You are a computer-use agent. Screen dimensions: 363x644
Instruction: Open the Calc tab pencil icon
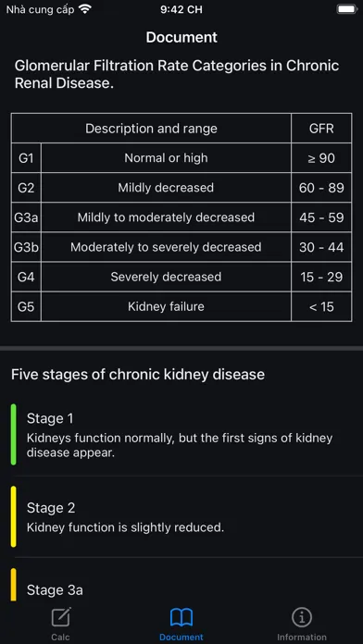(x=61, y=617)
